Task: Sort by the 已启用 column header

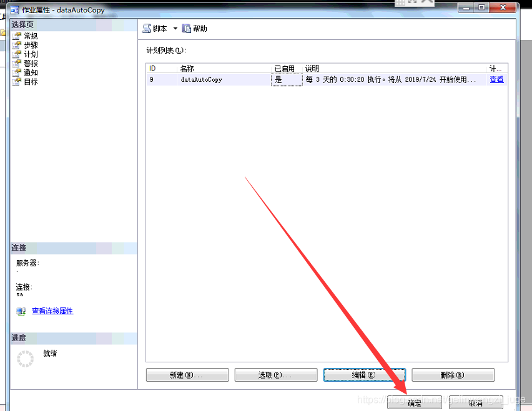Action: pyautogui.click(x=287, y=69)
